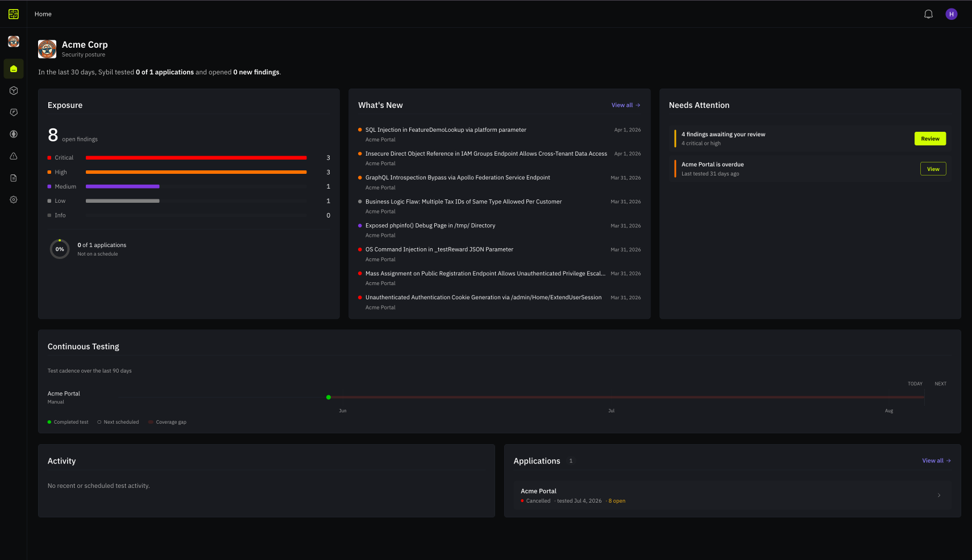The width and height of the screenshot is (972, 560).
Task: Click the TODAY label on the timeline
Action: tap(915, 384)
